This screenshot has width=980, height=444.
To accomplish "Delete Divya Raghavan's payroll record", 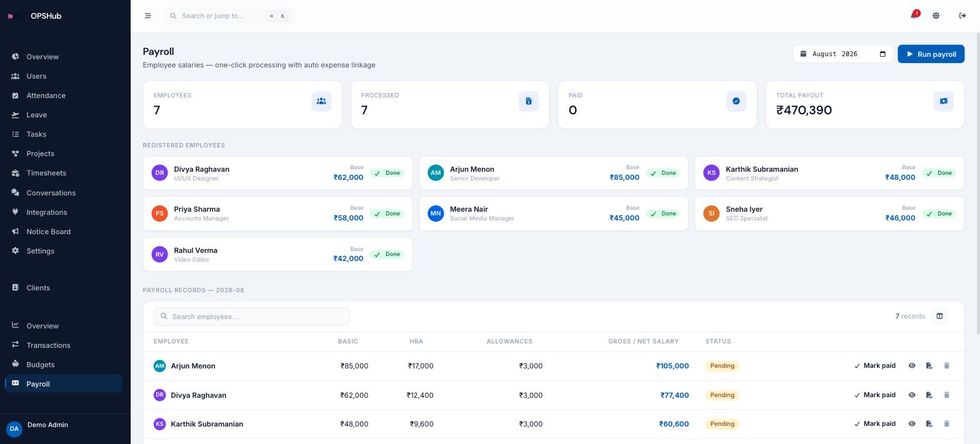I will 946,395.
